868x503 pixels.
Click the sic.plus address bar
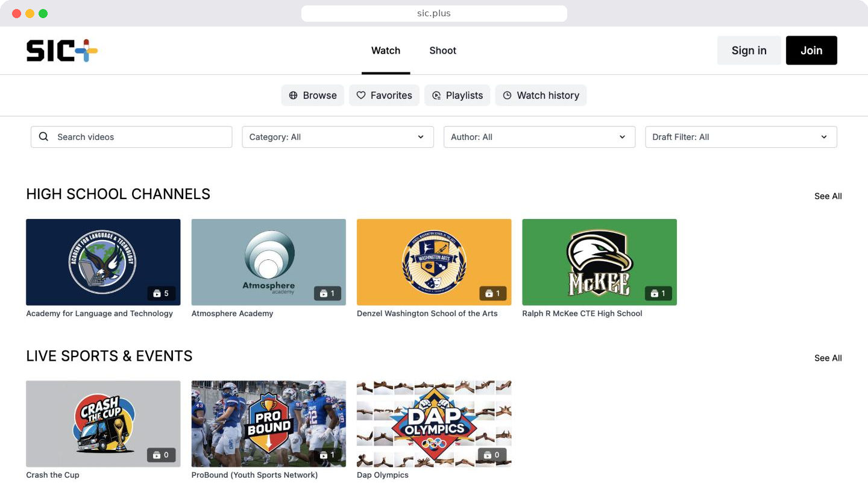pos(434,13)
